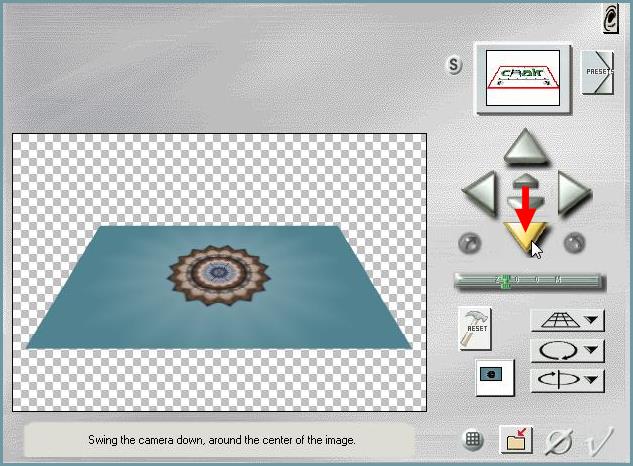
Task: Click the folder icon with the red arrow
Action: pos(517,440)
